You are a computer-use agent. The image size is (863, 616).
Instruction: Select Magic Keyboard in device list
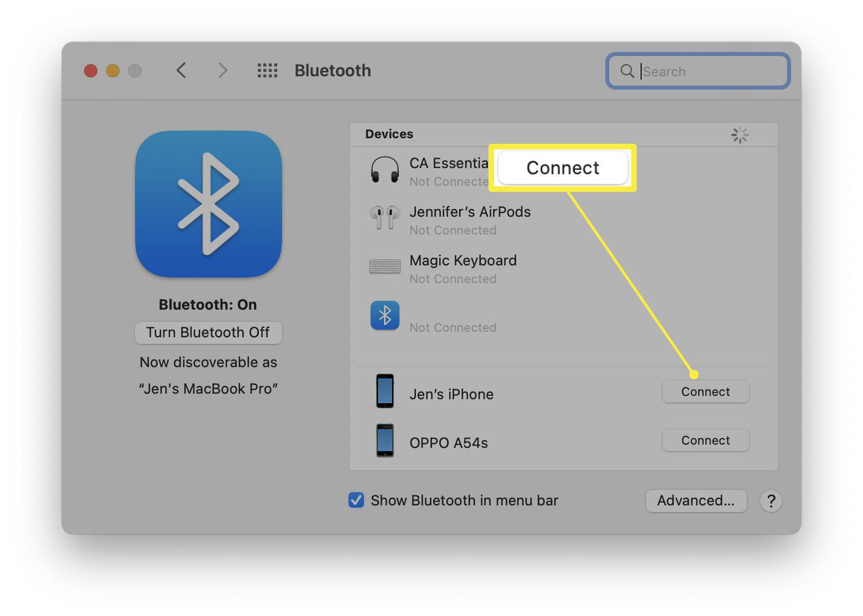(x=463, y=261)
